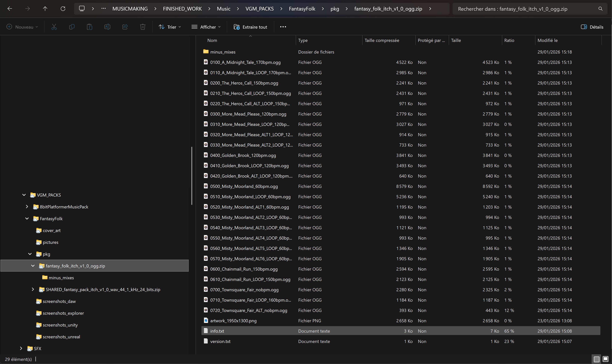Open the Afficher view dropdown

[x=206, y=27]
